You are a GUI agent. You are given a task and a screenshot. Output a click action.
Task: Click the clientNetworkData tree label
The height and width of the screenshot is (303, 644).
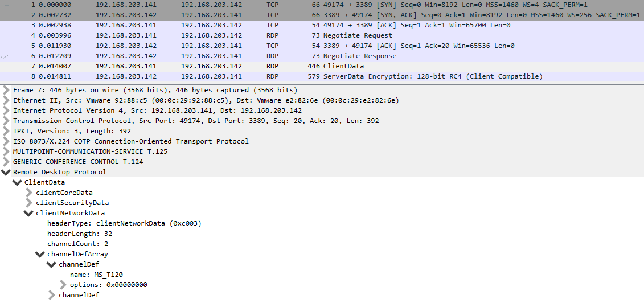click(x=70, y=213)
